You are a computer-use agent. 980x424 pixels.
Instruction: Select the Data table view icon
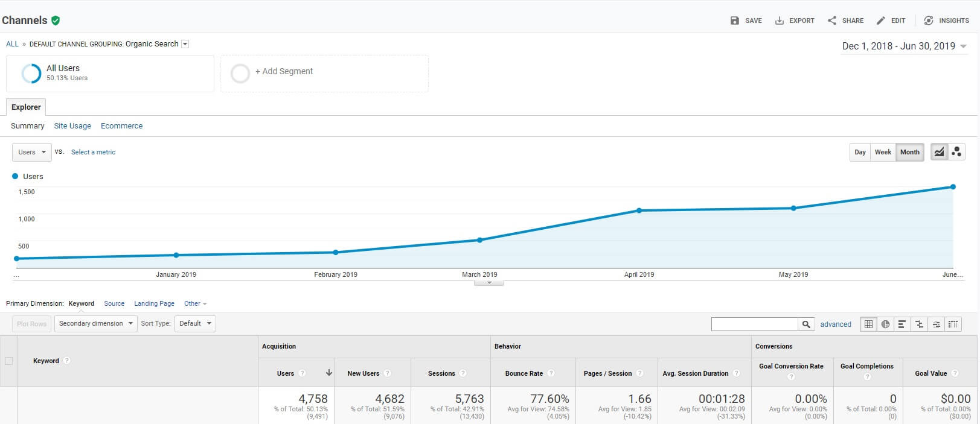pos(868,324)
